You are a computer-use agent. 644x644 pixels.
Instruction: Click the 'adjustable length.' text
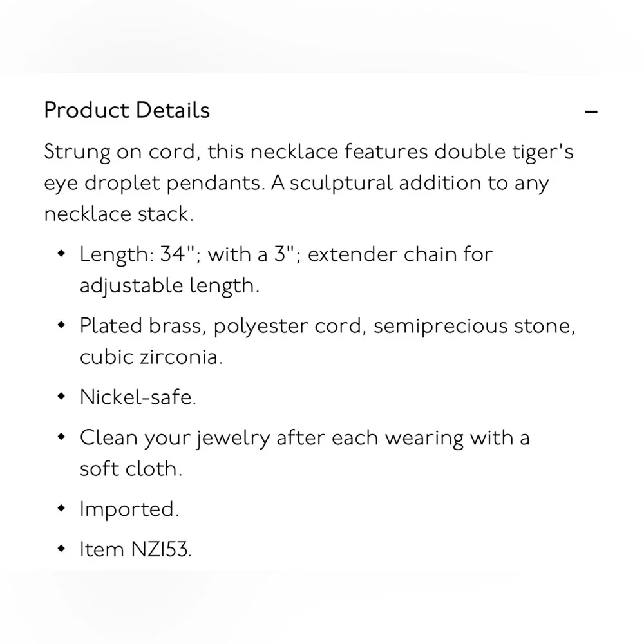click(x=169, y=286)
